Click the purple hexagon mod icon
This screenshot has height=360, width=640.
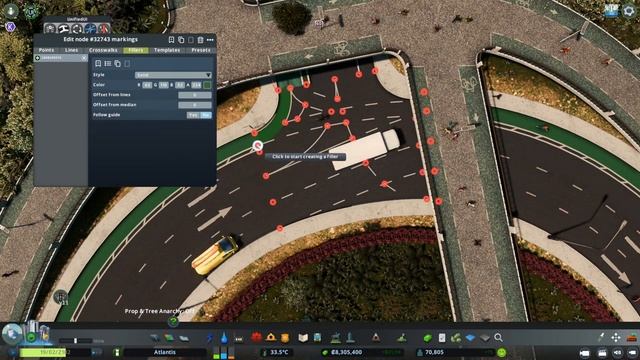[x=10, y=27]
